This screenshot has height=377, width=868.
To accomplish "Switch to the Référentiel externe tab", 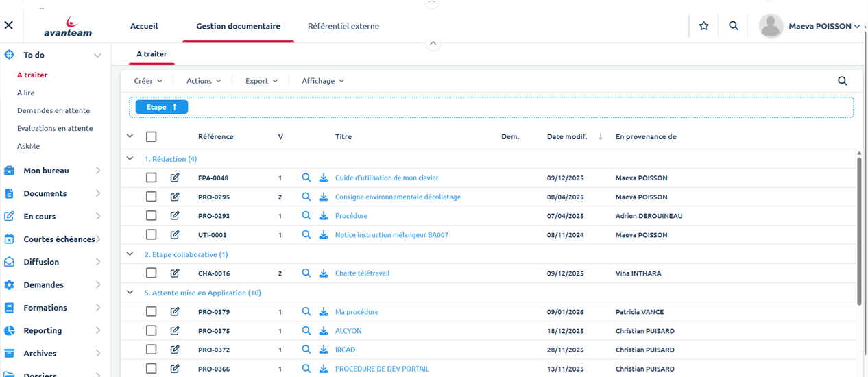I will pos(343,26).
